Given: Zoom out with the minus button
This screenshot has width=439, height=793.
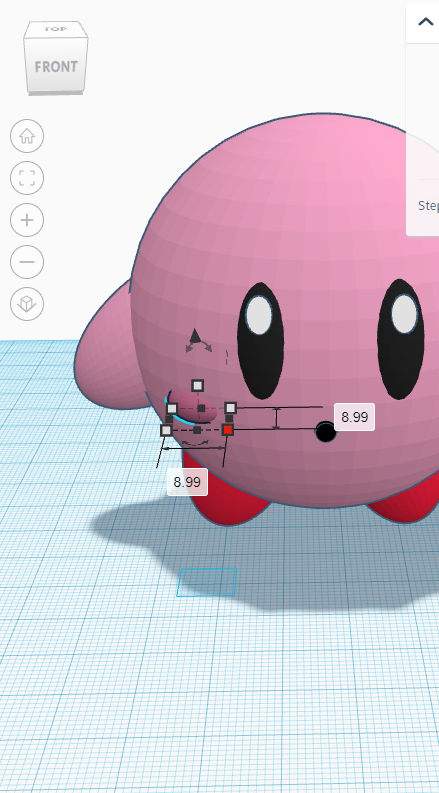Looking at the screenshot, I should (x=27, y=262).
